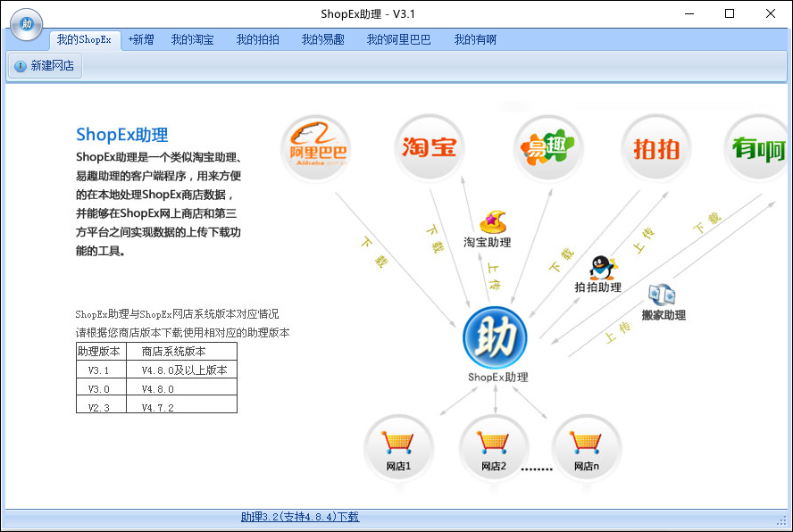Click the V4.8.0及以上版本 table cell
This screenshot has height=532, width=793.
[x=181, y=370]
